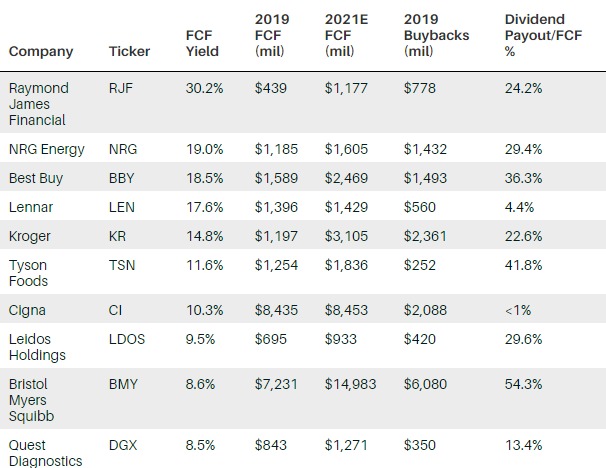This screenshot has width=606, height=468.
Task: Select the LDOS ticker cell
Action: [x=127, y=339]
